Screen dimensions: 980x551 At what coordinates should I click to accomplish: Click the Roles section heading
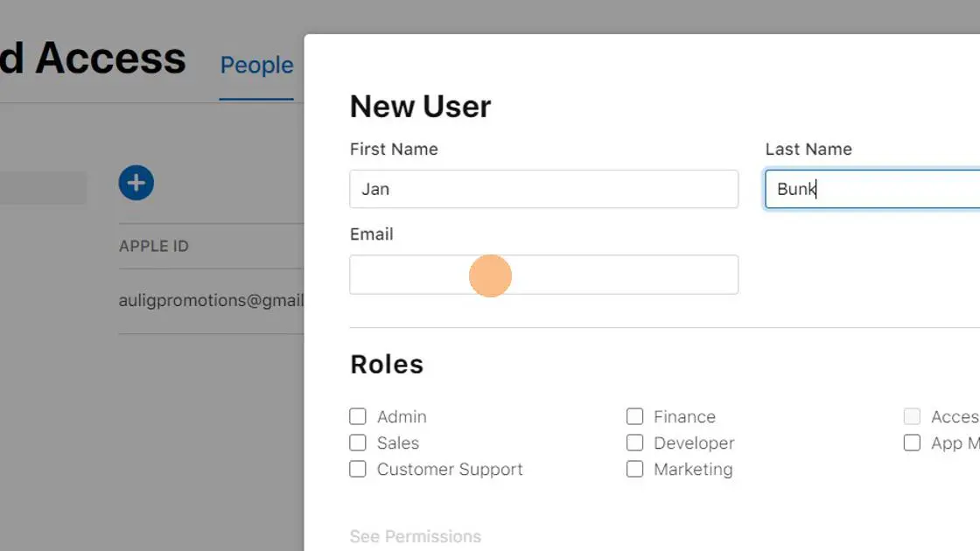386,364
